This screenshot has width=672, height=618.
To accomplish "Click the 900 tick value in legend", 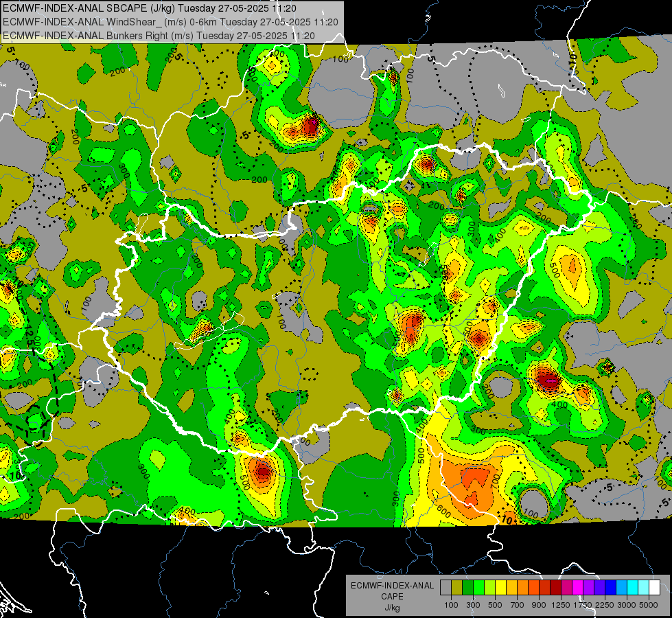I will coord(539,605).
